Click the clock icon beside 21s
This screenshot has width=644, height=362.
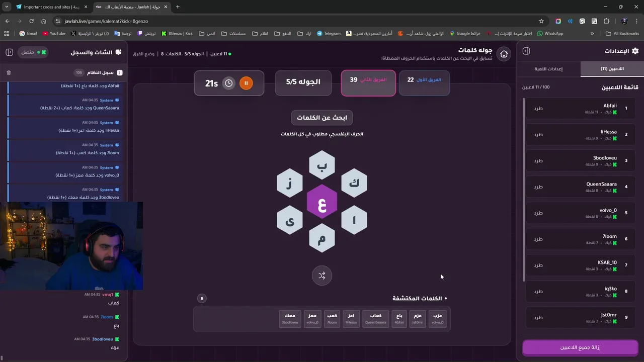[228, 83]
